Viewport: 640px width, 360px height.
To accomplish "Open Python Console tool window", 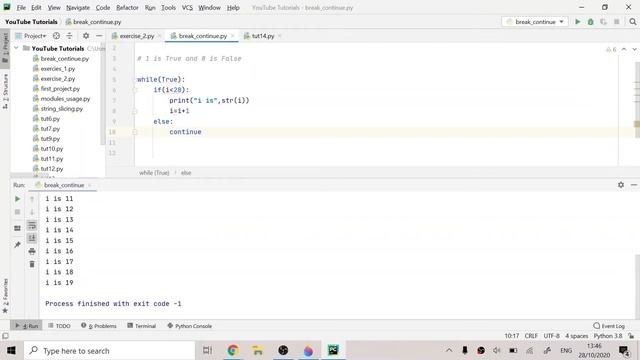I will (x=190, y=326).
